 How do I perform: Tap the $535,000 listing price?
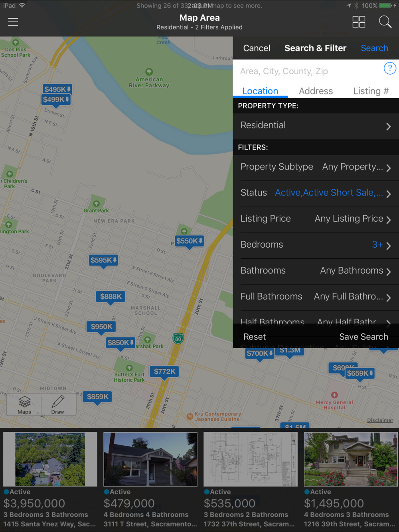click(x=229, y=504)
